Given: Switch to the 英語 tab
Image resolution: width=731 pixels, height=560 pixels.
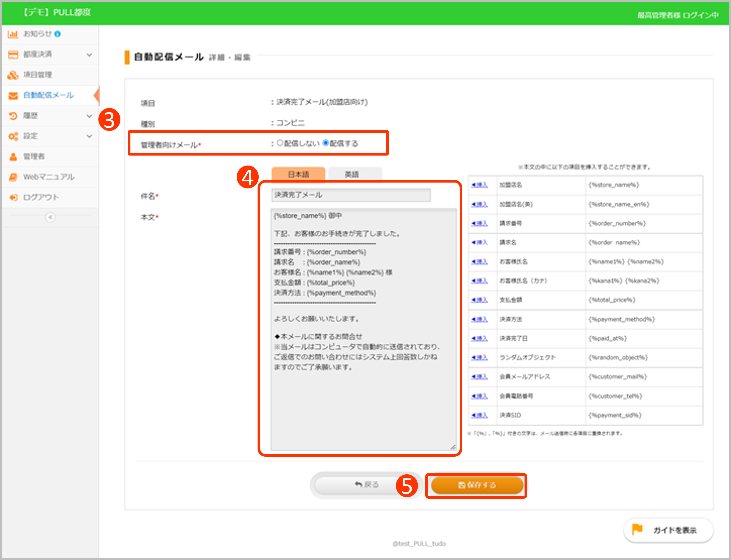Looking at the screenshot, I should [352, 174].
